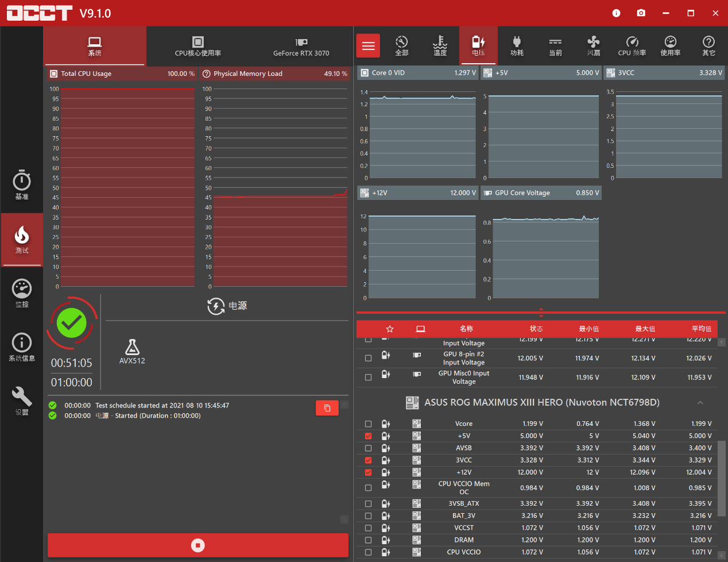The height and width of the screenshot is (562, 728).
Task: Show 温度 temperature sensors
Action: [440, 45]
